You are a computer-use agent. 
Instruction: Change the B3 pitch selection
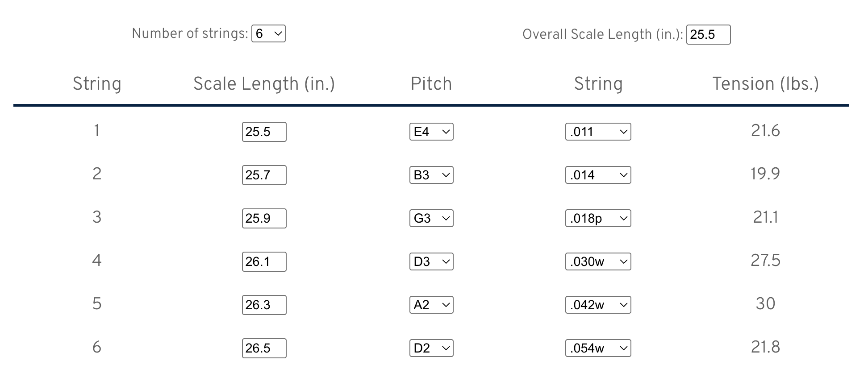click(431, 175)
